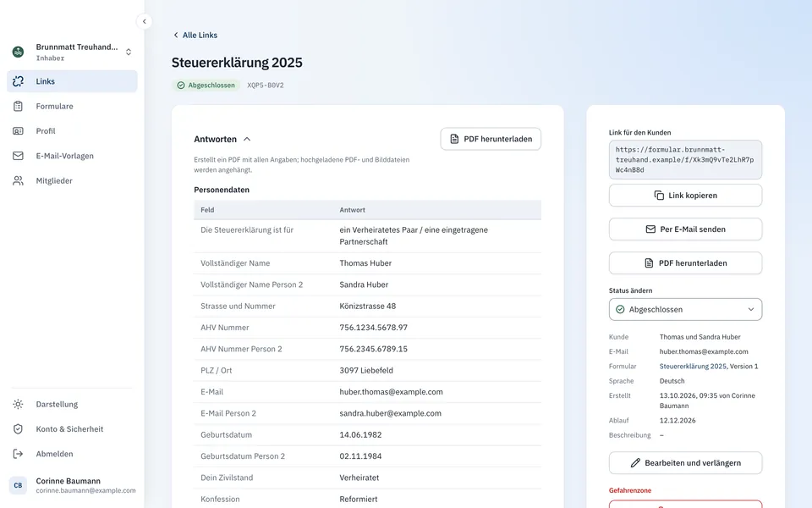Click the Mitglieder people icon
This screenshot has width=812, height=508.
tap(18, 181)
